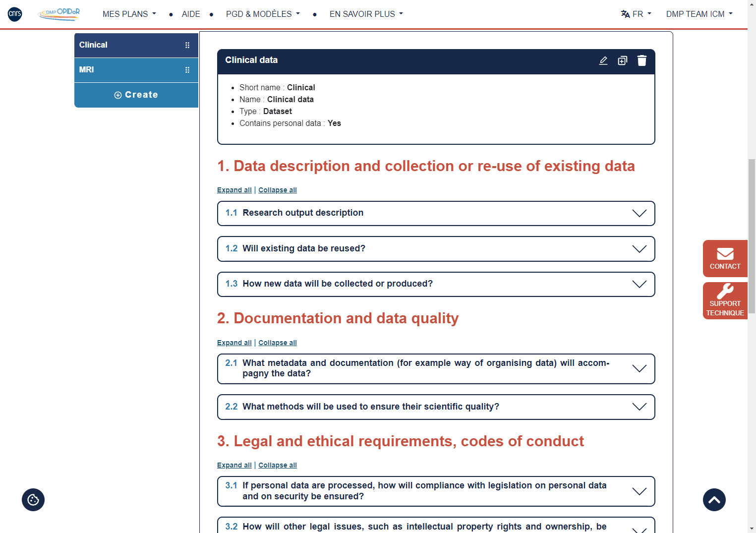Click Collapse all under section 2
Screen dimensions: 756x533
tap(278, 343)
